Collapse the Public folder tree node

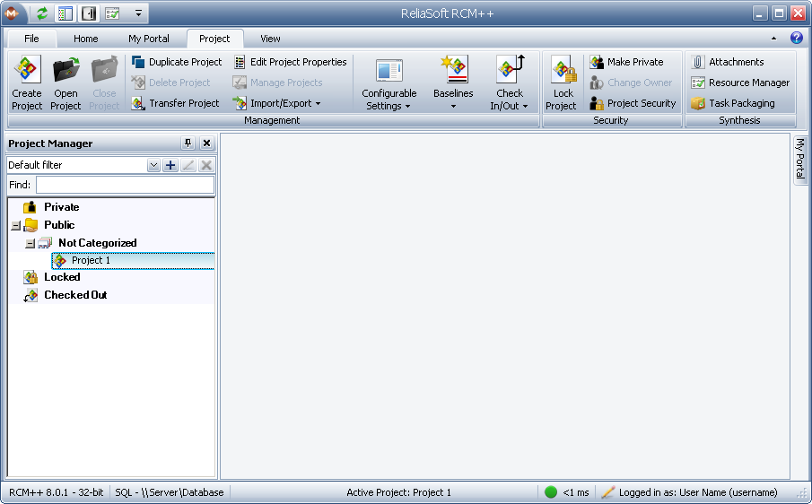point(15,226)
